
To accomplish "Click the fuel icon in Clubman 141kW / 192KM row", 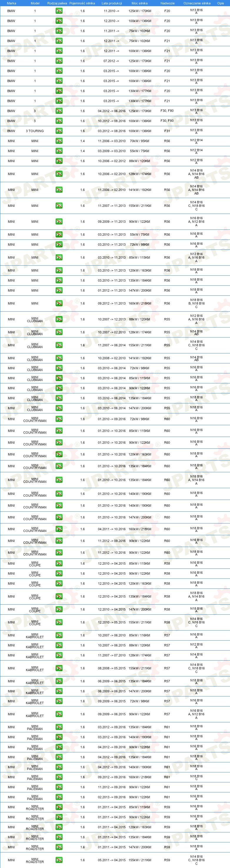I will pos(59,358).
